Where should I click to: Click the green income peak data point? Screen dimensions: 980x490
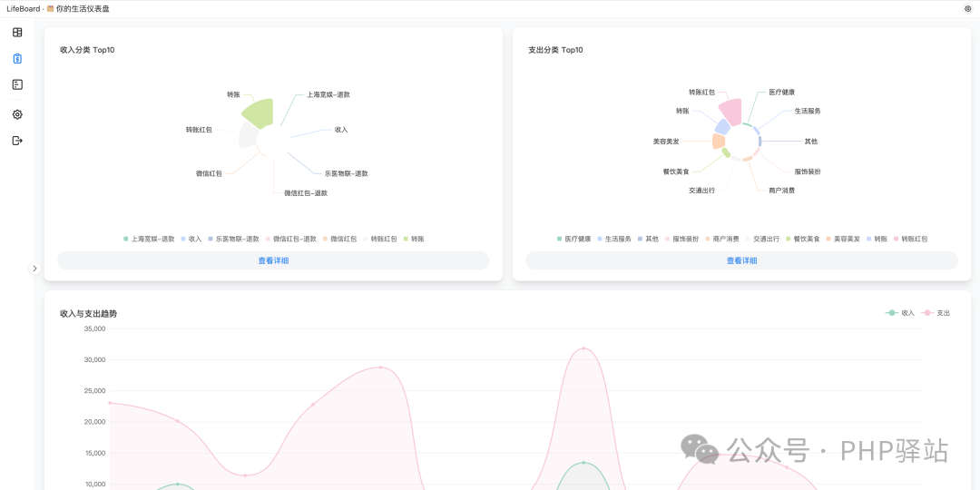[583, 463]
